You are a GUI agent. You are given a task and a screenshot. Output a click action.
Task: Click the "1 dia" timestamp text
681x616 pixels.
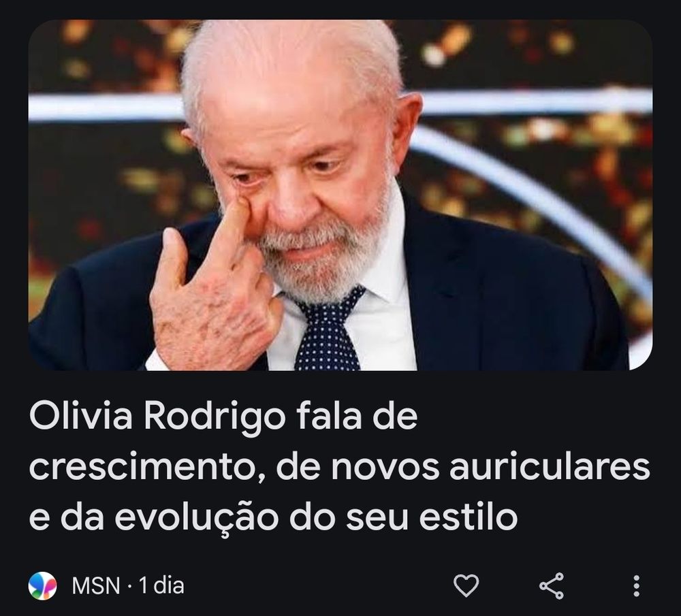click(161, 586)
